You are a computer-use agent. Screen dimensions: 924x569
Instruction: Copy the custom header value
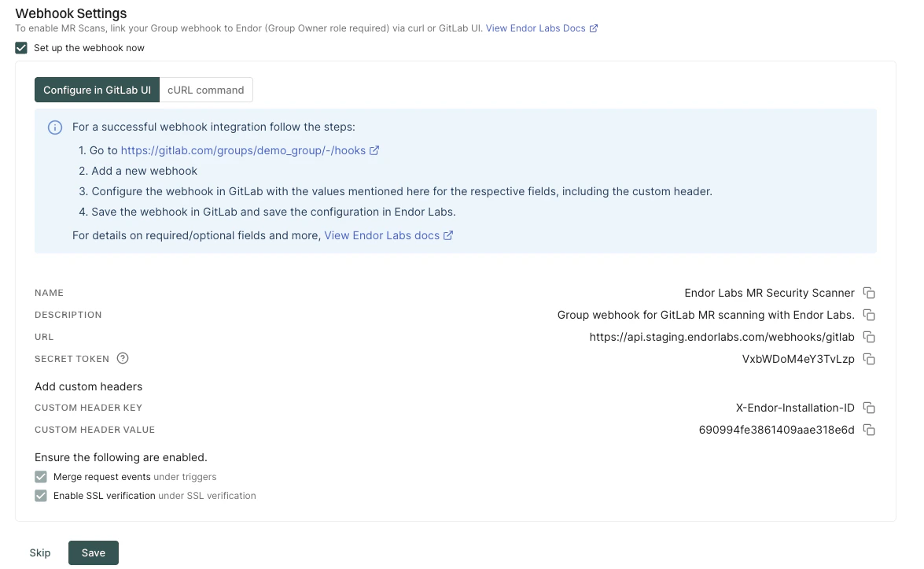869,430
